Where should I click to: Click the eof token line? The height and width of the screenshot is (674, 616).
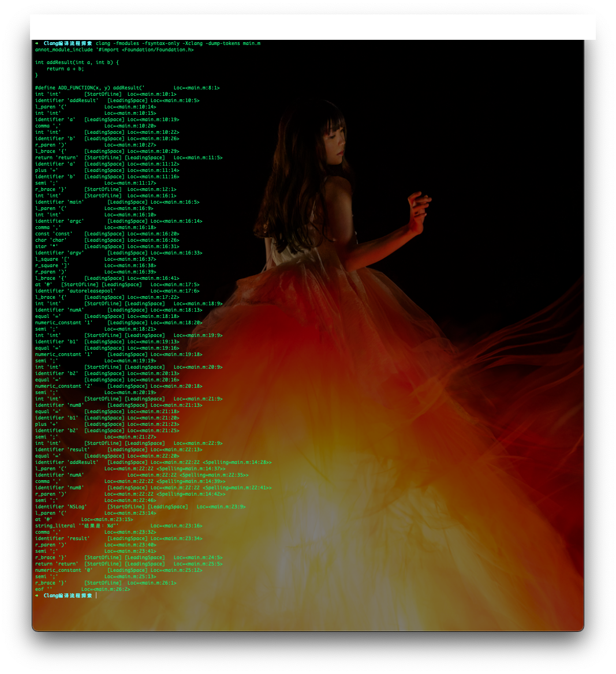83,589
